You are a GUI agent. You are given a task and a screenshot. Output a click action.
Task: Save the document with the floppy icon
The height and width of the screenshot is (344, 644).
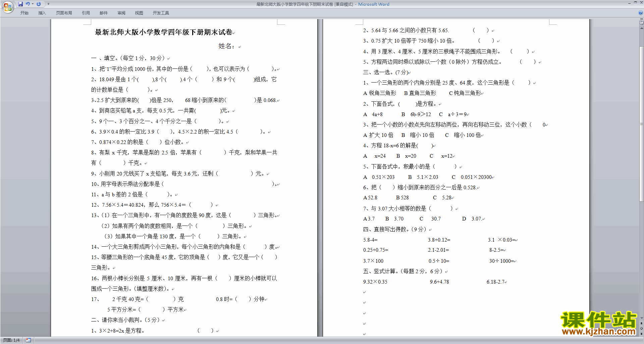pyautogui.click(x=20, y=4)
